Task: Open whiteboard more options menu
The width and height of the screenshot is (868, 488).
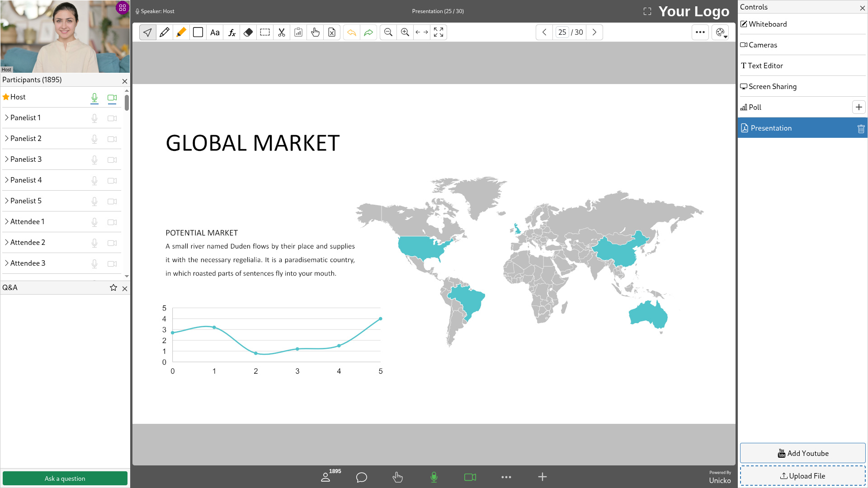Action: point(700,32)
